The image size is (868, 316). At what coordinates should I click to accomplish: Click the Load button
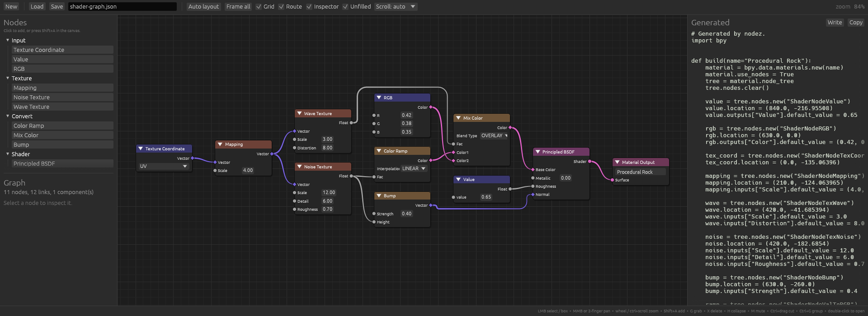(x=37, y=6)
